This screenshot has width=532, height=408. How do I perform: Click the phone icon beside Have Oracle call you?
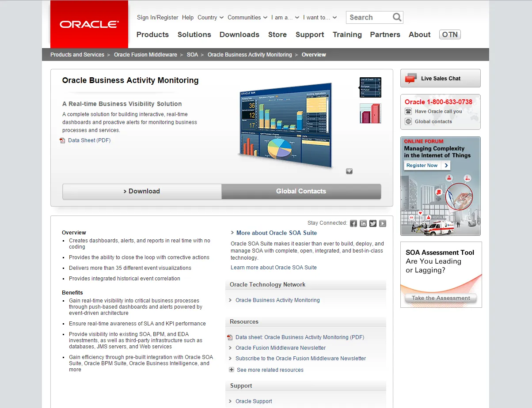pyautogui.click(x=408, y=112)
